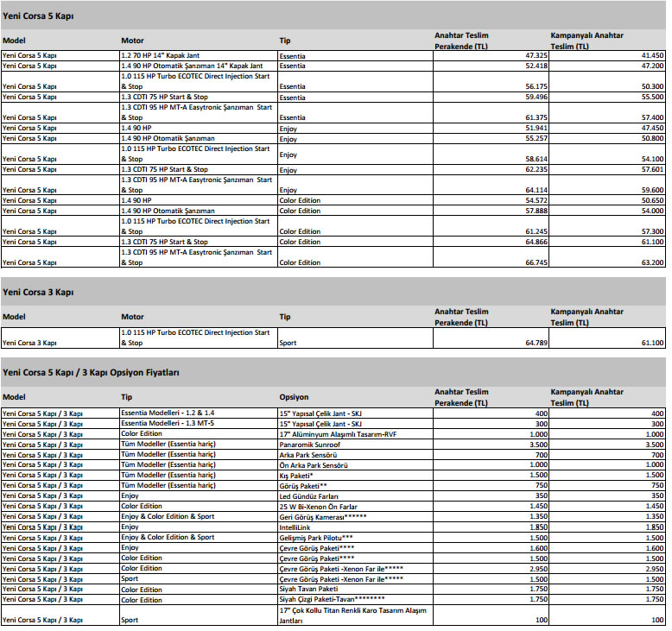Select option '17" Çok Kollu Titan Renkli Karo Tasarım Alaşım Jantları'
The image size is (672, 631).
click(x=353, y=615)
